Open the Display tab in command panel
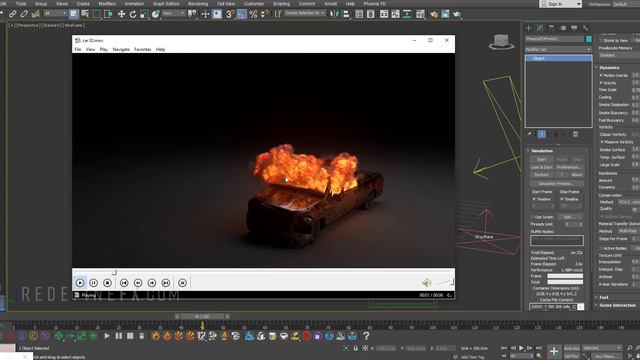640x360 pixels. point(574,28)
